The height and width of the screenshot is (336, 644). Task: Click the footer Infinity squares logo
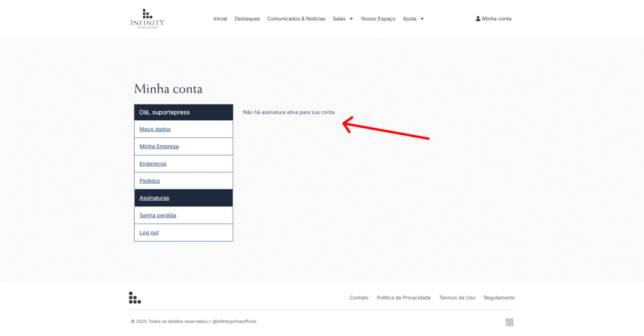pyautogui.click(x=135, y=298)
